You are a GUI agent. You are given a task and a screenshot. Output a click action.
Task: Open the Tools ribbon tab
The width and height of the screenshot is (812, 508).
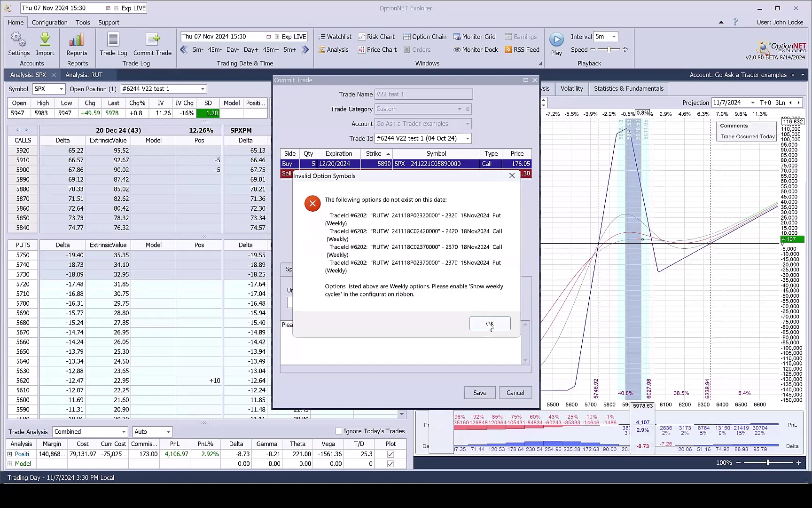pos(83,22)
